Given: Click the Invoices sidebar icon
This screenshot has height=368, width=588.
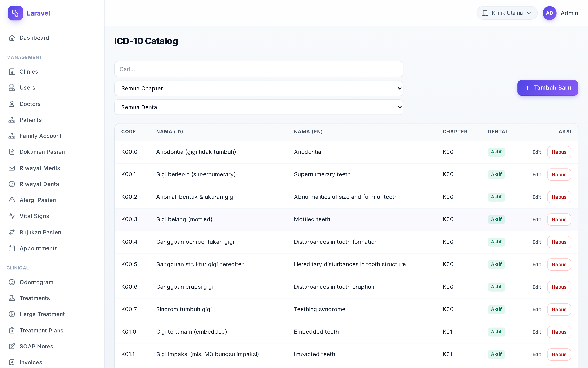Looking at the screenshot, I should pyautogui.click(x=12, y=362).
